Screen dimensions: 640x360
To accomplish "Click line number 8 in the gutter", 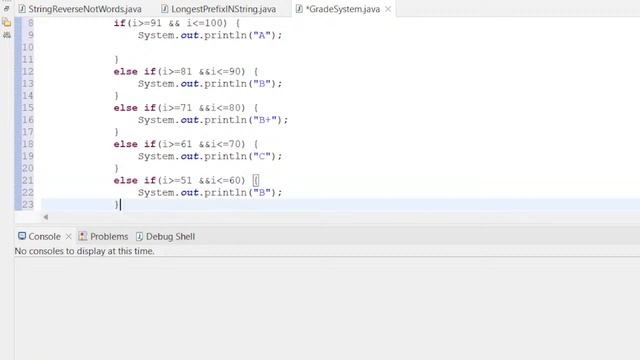I will [x=31, y=23].
